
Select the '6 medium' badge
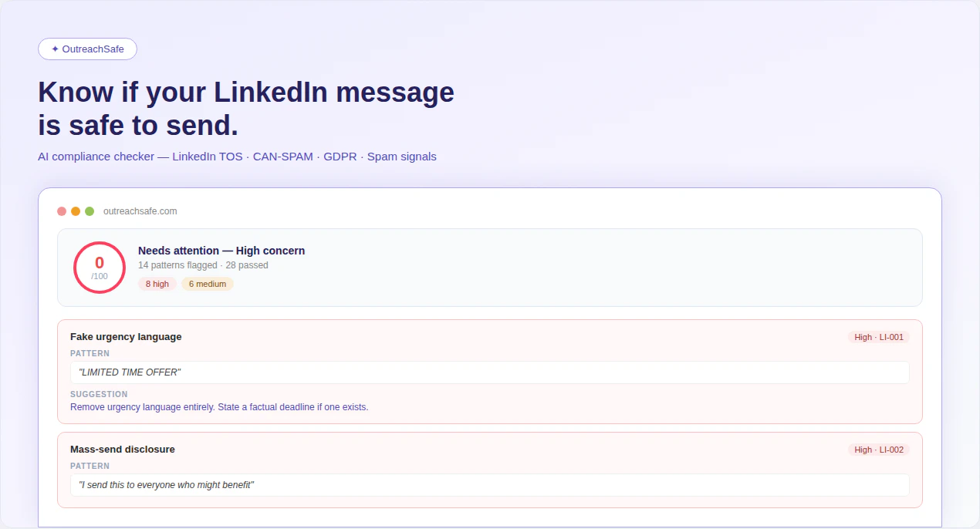click(208, 284)
